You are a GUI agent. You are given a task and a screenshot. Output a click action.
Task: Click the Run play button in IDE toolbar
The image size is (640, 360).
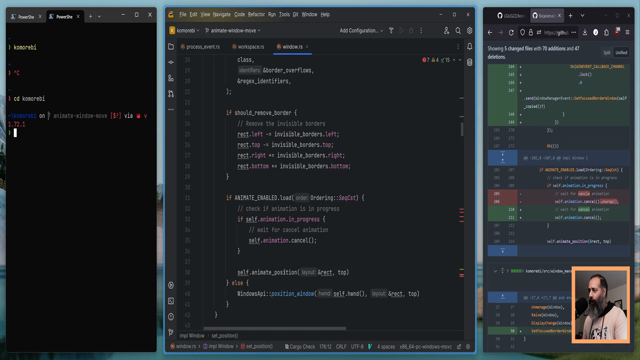(401, 31)
